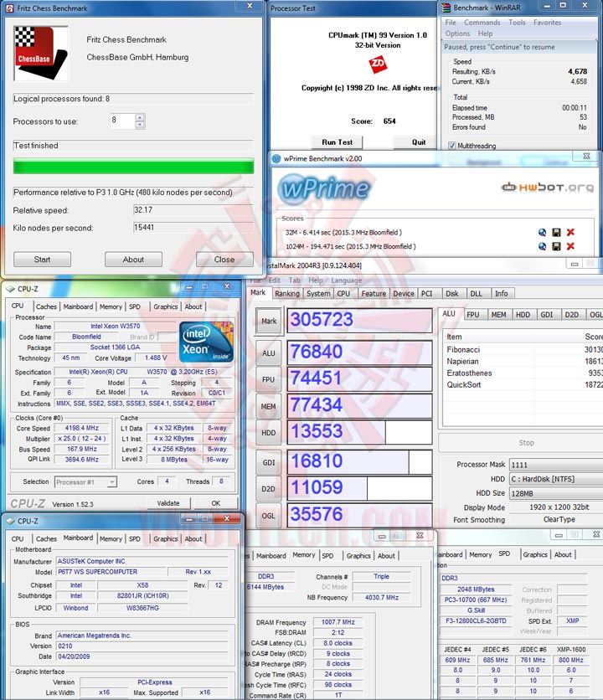Click the Intel Xeon inside logo in CPU-Z
The image size is (603, 700).
click(206, 342)
